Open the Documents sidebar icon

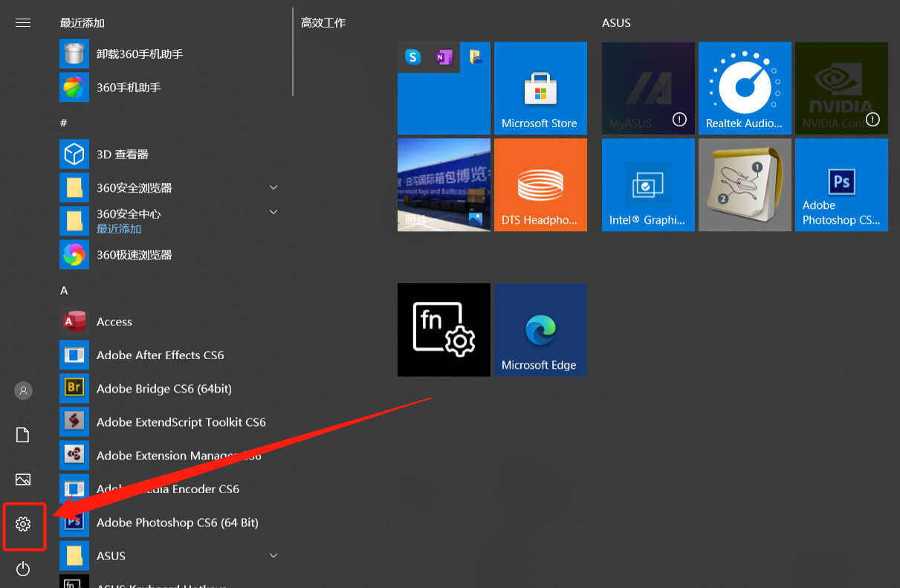pos(23,435)
